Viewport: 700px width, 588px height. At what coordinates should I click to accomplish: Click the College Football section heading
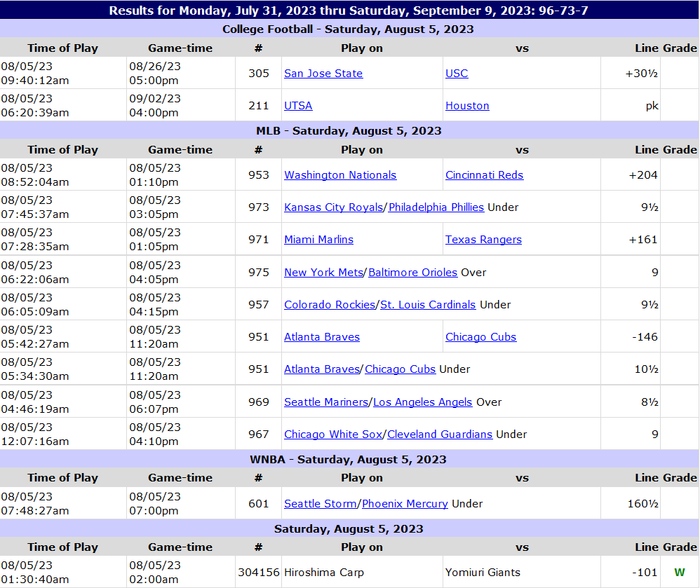coord(348,29)
